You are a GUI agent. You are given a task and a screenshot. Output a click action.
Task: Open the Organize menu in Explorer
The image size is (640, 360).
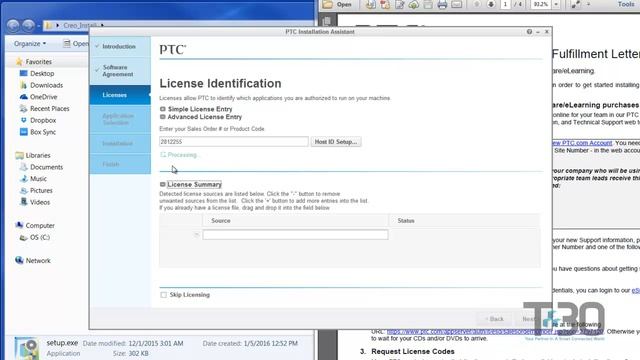(30, 44)
